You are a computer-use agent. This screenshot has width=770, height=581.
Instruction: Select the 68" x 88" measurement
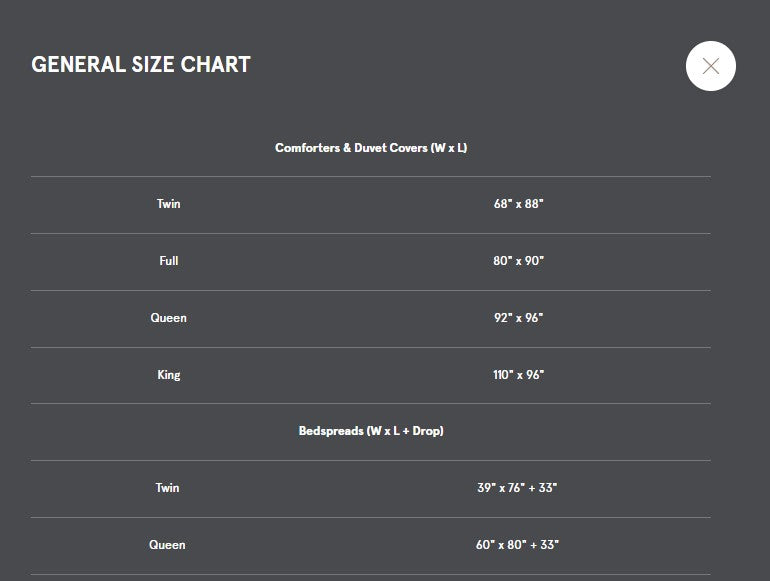click(x=519, y=204)
